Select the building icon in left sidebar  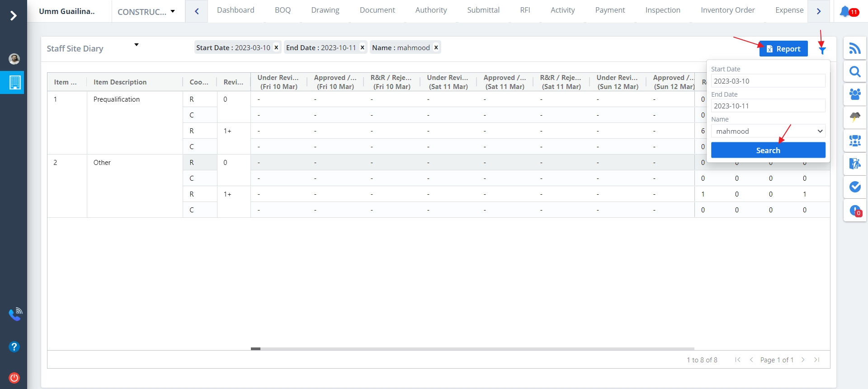pyautogui.click(x=14, y=83)
